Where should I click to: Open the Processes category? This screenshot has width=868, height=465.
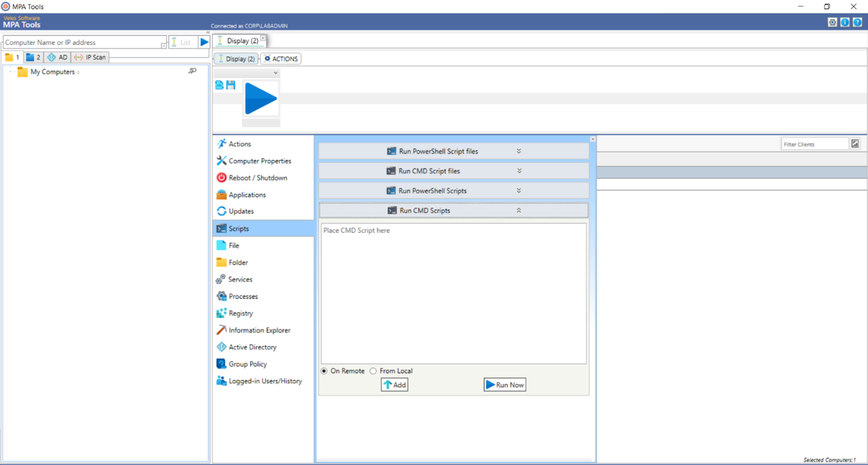[263, 296]
